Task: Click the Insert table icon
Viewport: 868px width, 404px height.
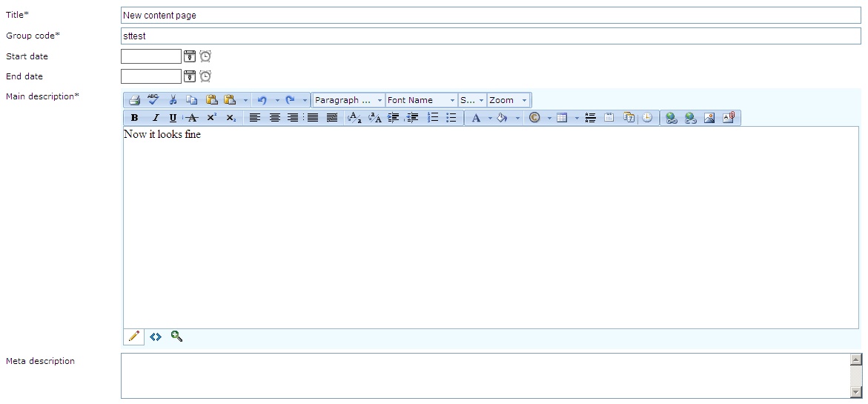Action: pyautogui.click(x=562, y=117)
